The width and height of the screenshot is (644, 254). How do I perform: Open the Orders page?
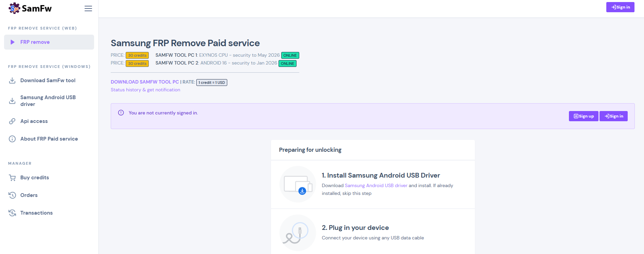49,195
